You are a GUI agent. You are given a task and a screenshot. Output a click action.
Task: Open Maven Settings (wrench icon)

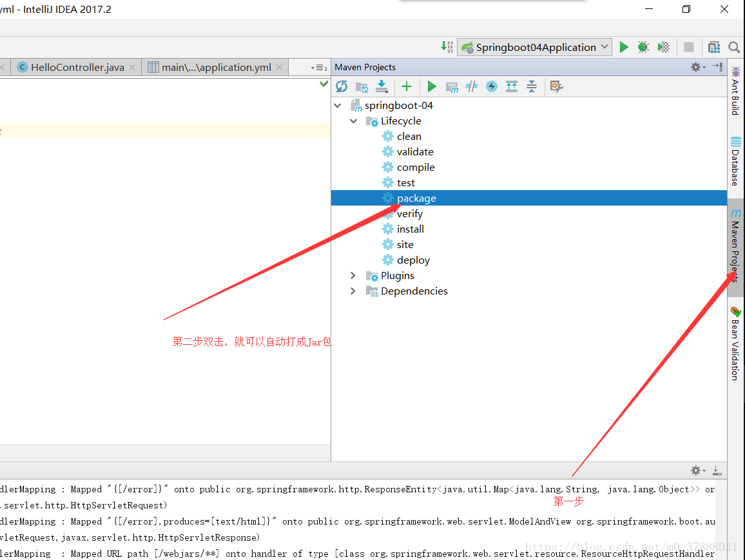pos(556,86)
